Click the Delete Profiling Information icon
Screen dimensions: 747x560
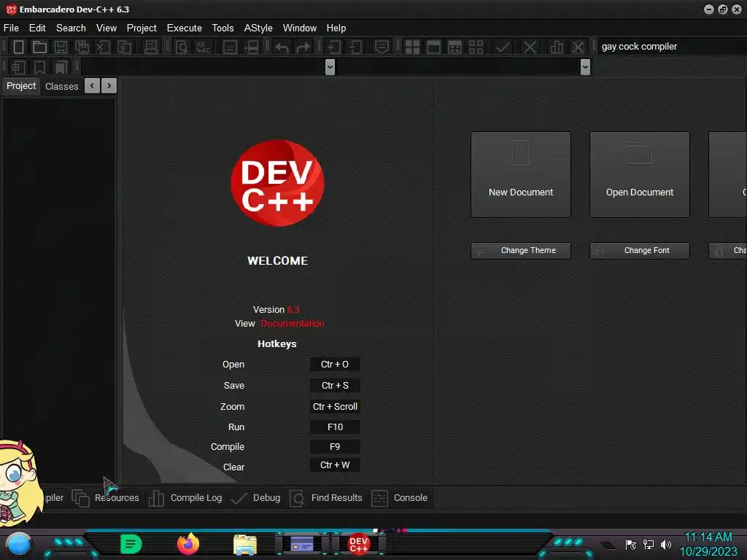click(x=578, y=47)
